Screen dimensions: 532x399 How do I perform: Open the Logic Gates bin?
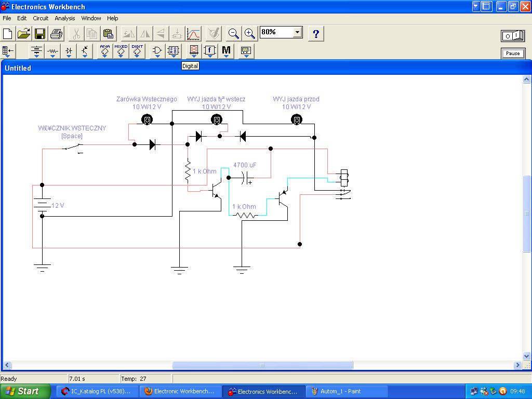coord(157,51)
